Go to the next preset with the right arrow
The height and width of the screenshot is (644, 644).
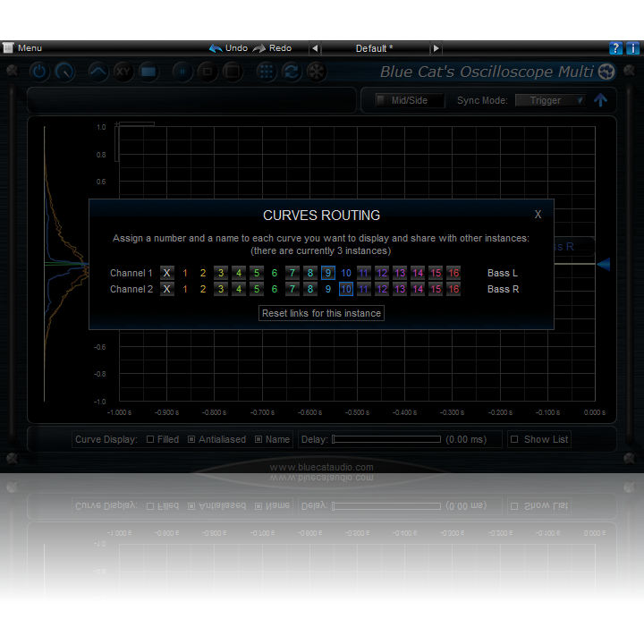pyautogui.click(x=436, y=48)
